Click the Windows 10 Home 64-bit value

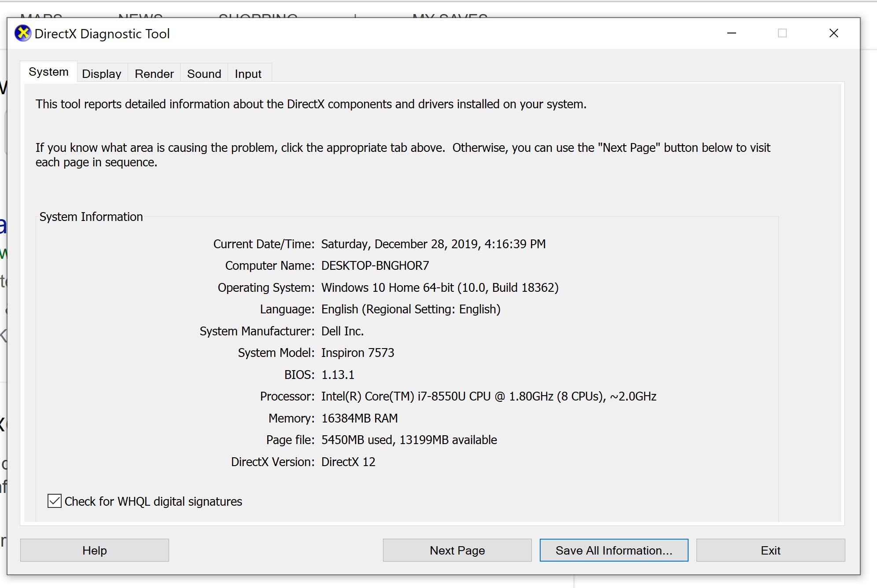click(x=440, y=287)
